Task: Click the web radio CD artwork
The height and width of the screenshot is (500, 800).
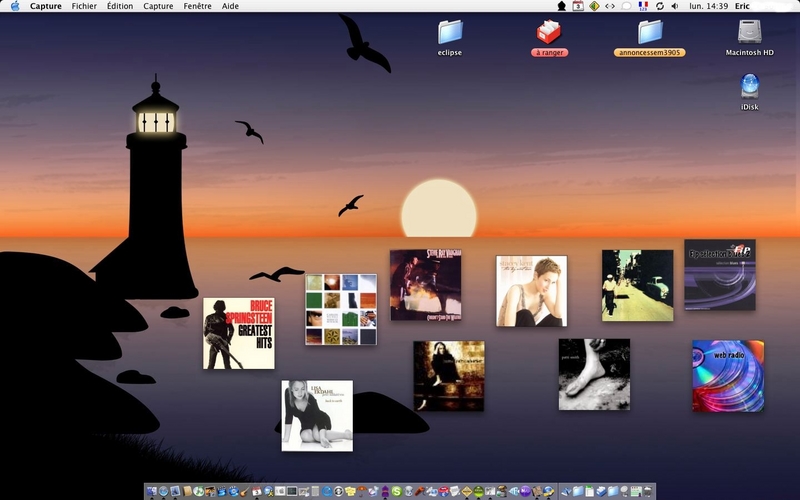Action: pyautogui.click(x=728, y=376)
